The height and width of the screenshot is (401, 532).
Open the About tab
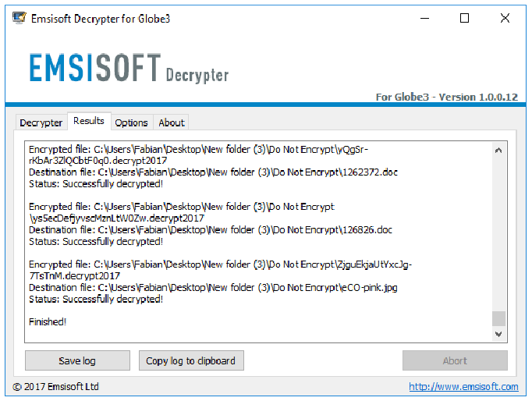tap(172, 122)
